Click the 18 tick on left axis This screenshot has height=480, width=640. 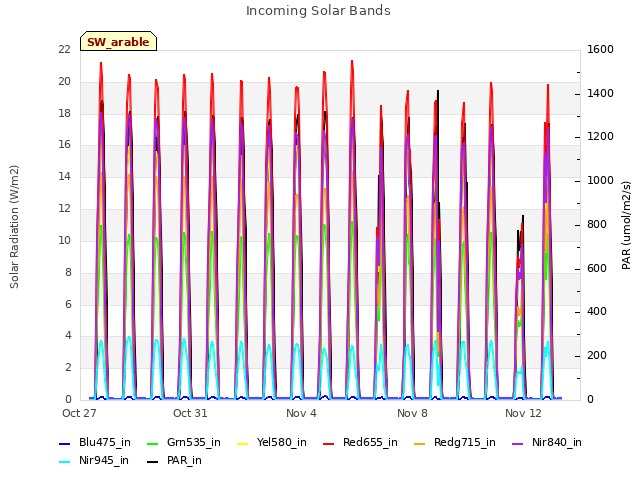point(64,113)
